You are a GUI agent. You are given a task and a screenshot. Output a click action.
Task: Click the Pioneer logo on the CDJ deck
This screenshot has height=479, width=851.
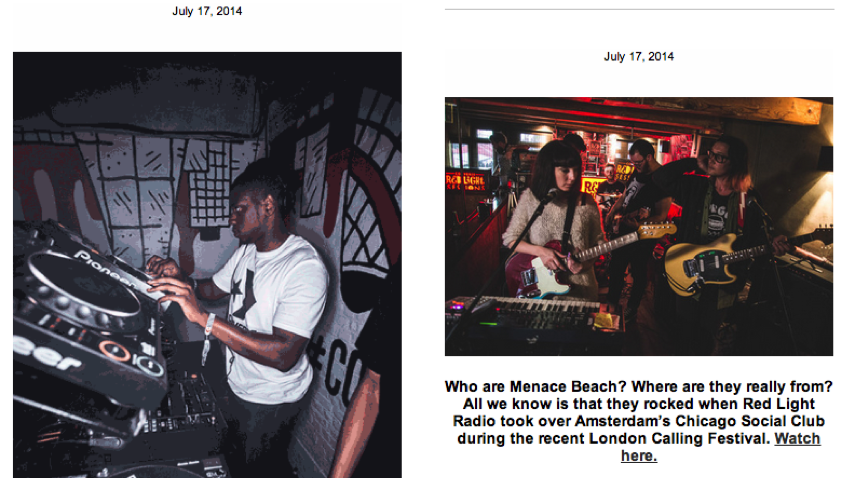[x=106, y=269]
